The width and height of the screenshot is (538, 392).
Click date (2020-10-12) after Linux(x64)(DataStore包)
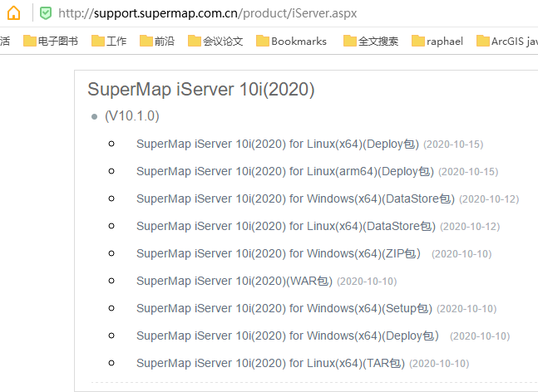(x=470, y=227)
